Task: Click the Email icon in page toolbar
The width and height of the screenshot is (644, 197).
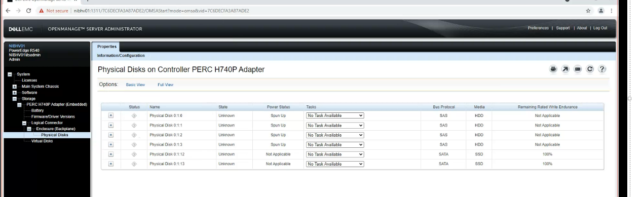Action: tap(578, 69)
